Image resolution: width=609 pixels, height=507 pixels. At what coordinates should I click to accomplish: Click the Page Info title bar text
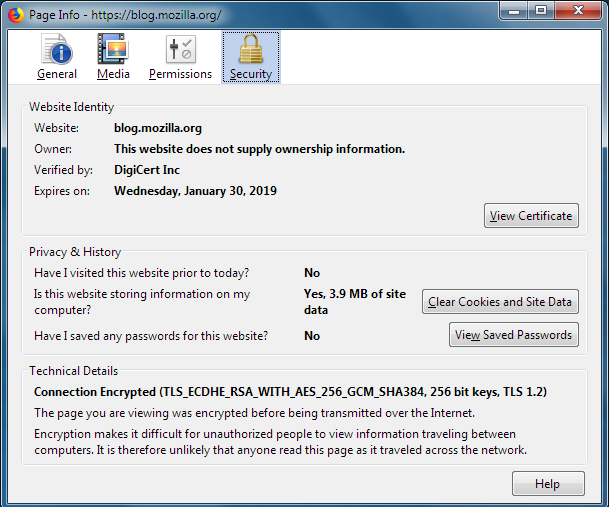click(125, 15)
